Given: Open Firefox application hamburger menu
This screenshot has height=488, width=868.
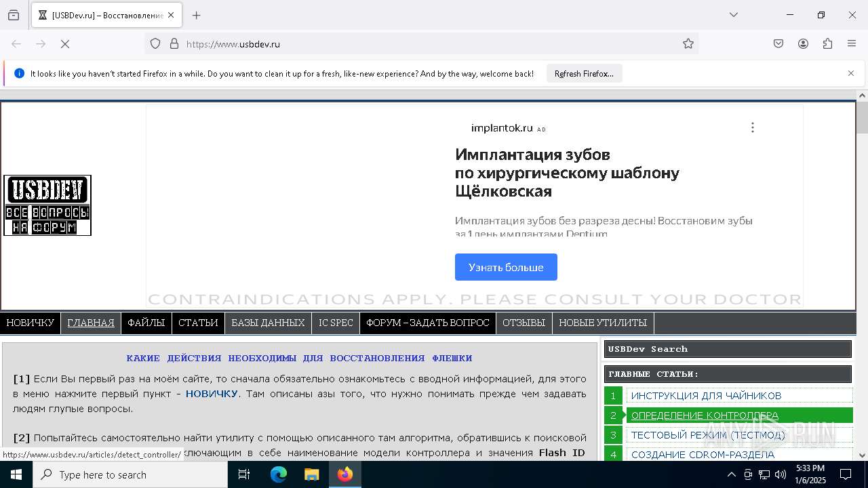Looking at the screenshot, I should (852, 44).
